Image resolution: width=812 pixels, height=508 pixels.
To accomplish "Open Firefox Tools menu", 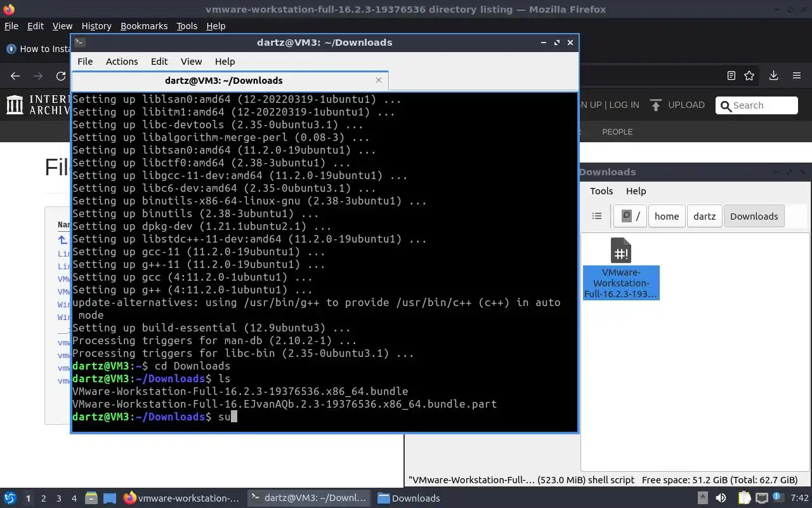I will pyautogui.click(x=187, y=26).
